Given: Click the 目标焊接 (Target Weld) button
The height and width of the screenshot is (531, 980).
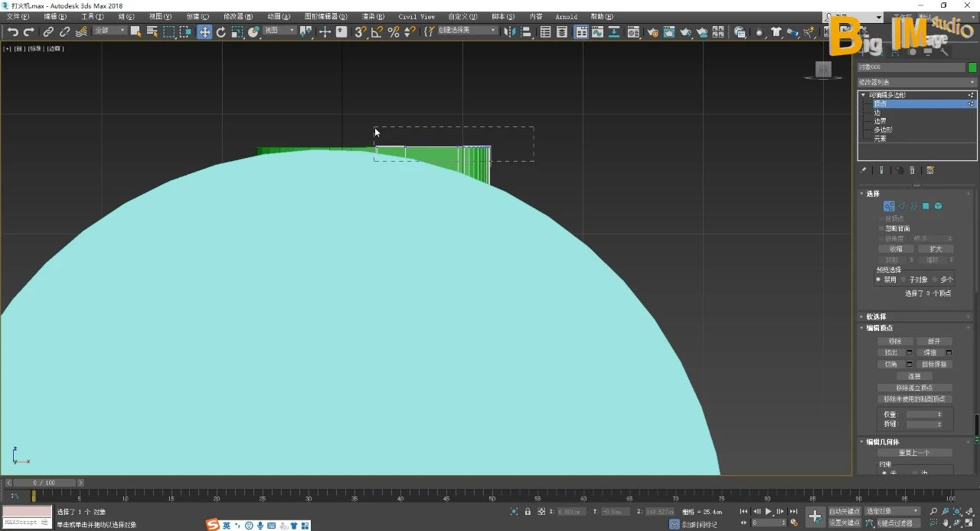Looking at the screenshot, I should pos(933,364).
